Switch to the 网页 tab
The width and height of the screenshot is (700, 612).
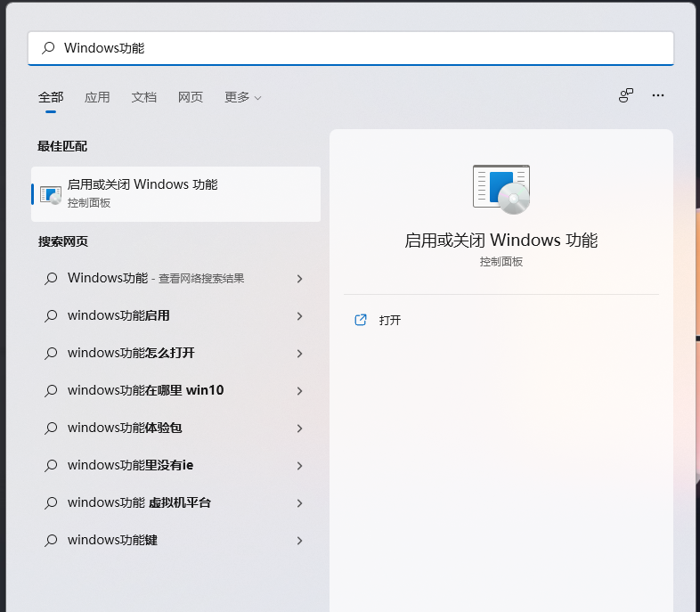point(191,97)
